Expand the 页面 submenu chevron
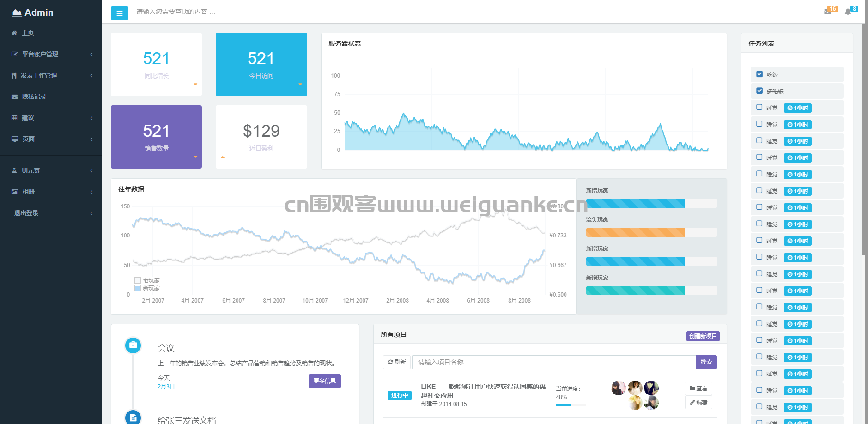The width and height of the screenshot is (868, 424). [x=91, y=139]
